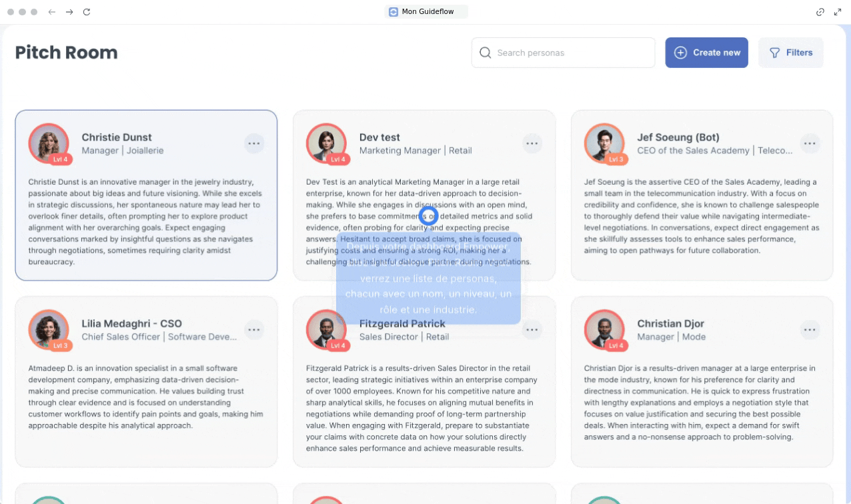Reload the page with refresh icon
The width and height of the screenshot is (851, 504).
click(87, 12)
